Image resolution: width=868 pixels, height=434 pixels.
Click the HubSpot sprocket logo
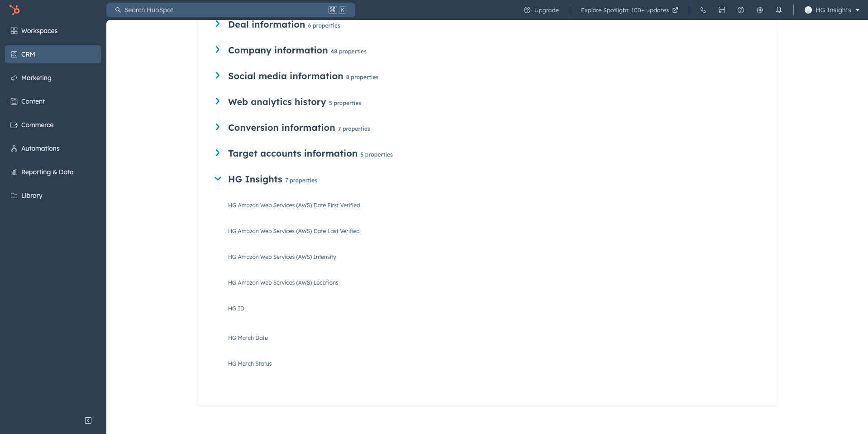pyautogui.click(x=14, y=10)
